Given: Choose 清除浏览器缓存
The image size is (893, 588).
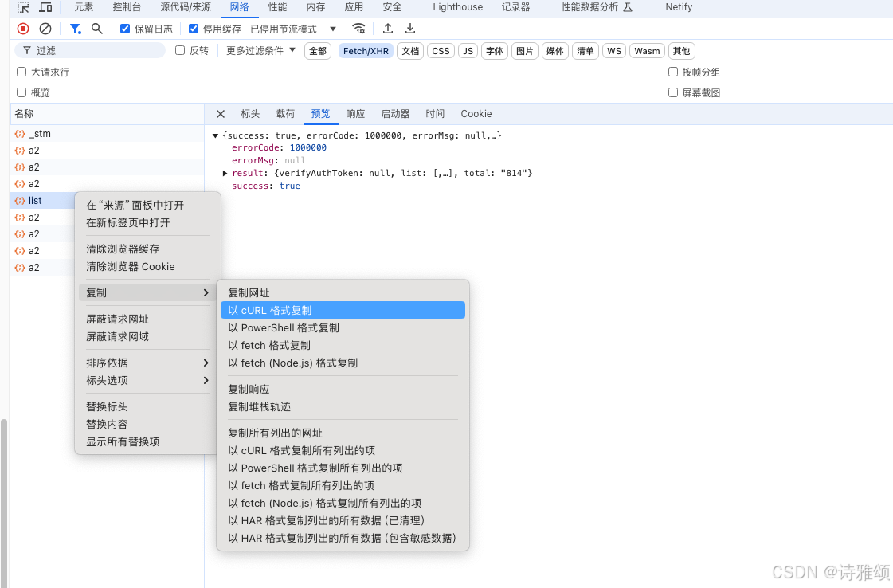Looking at the screenshot, I should click(147, 249).
